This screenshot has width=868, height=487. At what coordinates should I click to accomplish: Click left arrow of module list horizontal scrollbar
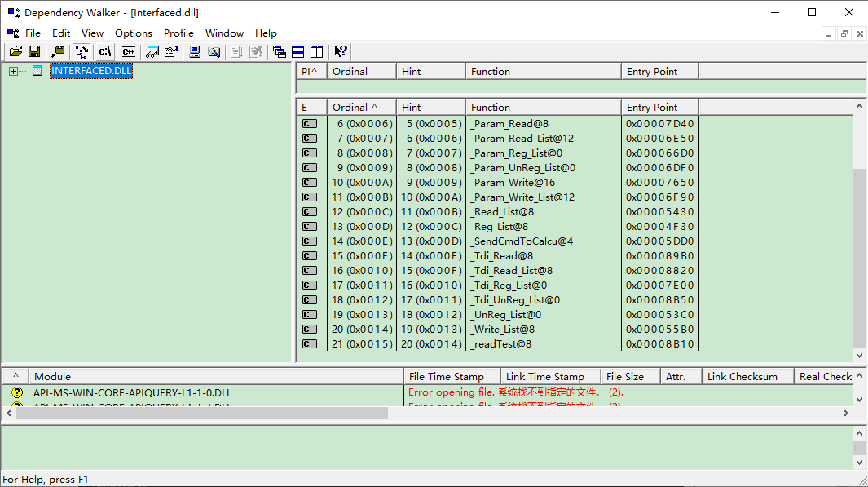click(9, 414)
